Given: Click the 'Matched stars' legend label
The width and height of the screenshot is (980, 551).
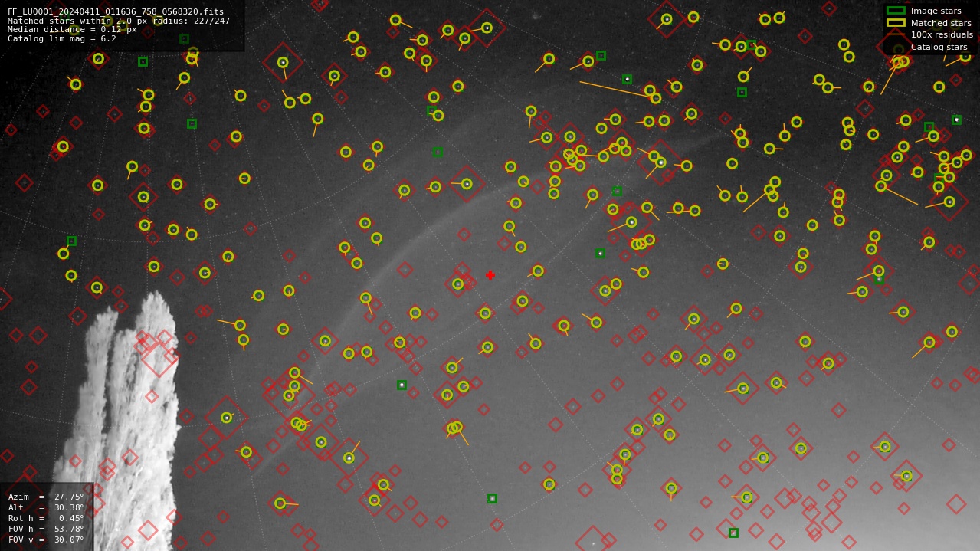Looking at the screenshot, I should tap(941, 23).
